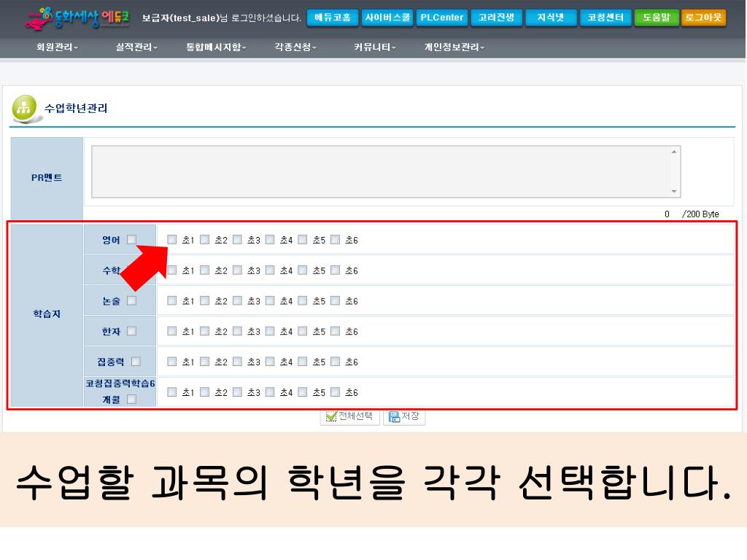The height and width of the screenshot is (560, 747).
Task: Check 초4 in the 코칭집중력학습6개월 row
Action: 270,392
